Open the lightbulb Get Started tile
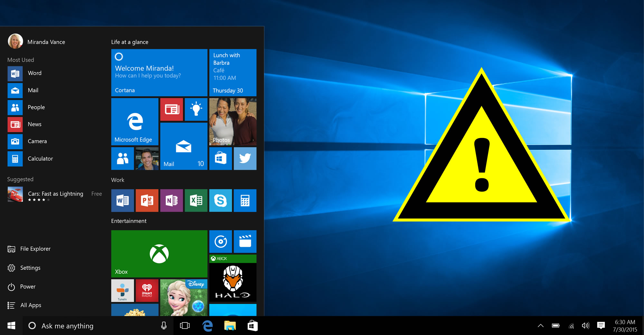Screen dimensions: 644x335 (196, 110)
